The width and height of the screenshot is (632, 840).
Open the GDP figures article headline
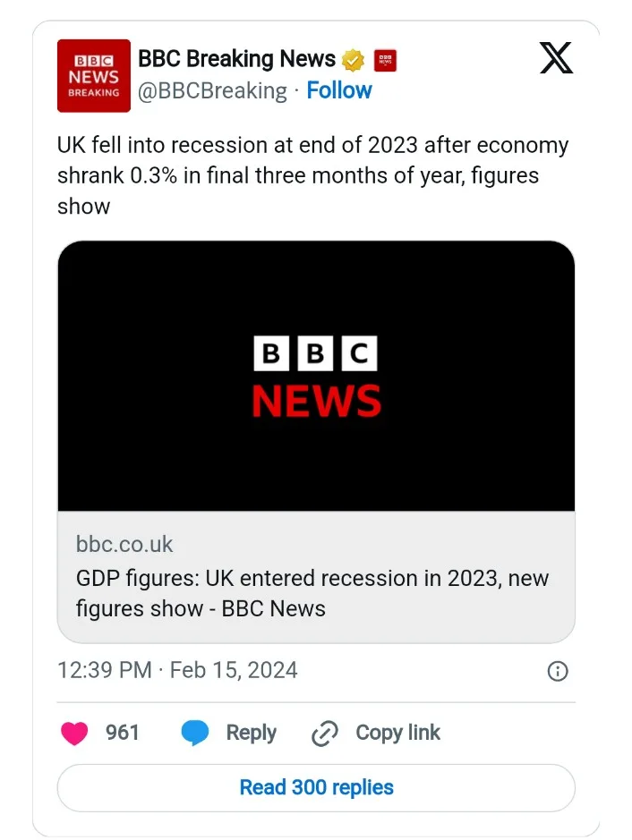tap(312, 594)
